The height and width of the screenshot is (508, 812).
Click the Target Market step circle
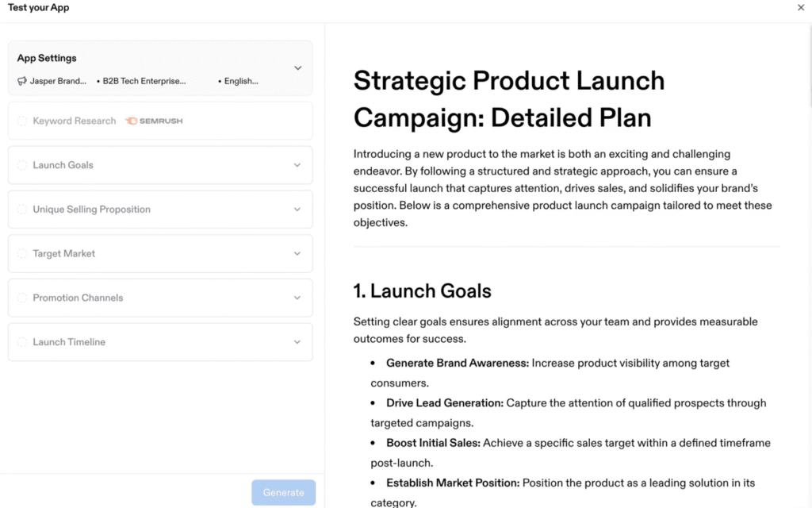[x=22, y=254]
